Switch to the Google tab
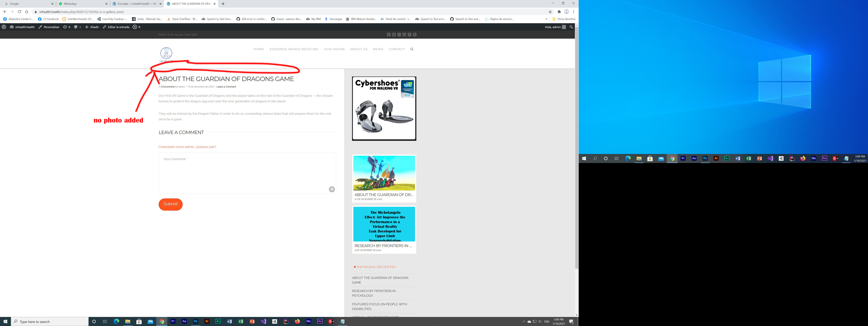Viewport: 868px width, 326px height. (29, 4)
